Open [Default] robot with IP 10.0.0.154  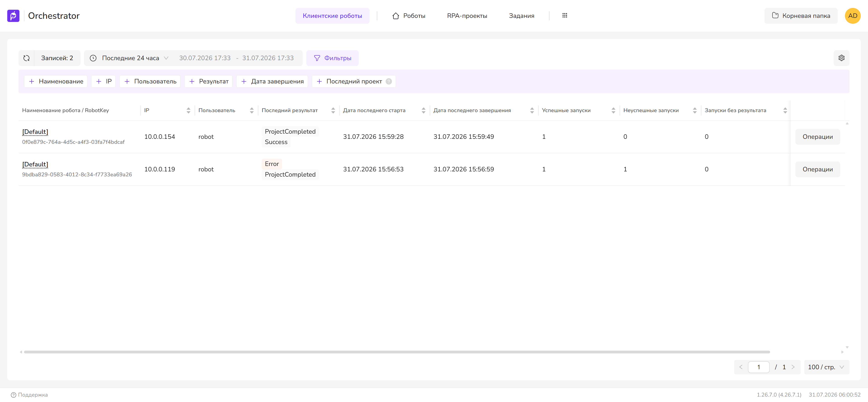point(35,132)
